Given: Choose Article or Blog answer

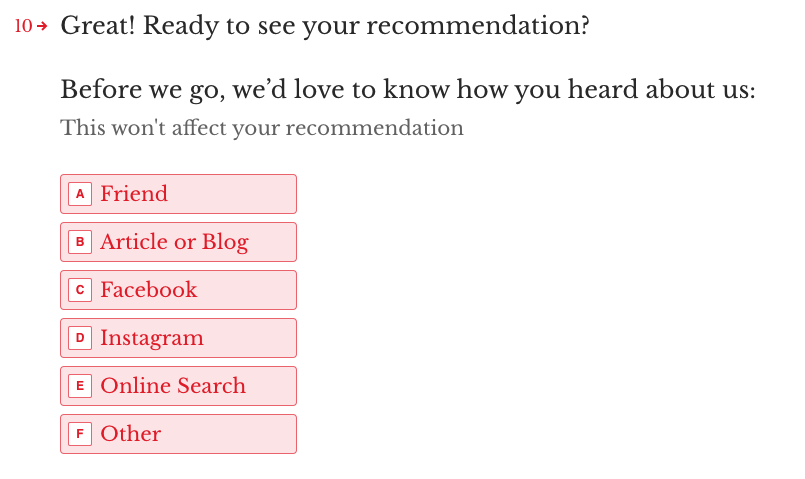Looking at the screenshot, I should 178,242.
